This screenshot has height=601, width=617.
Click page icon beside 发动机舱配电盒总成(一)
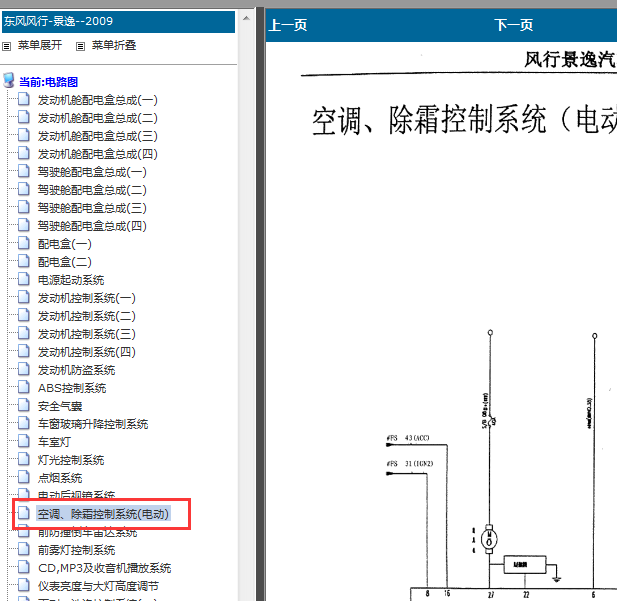(x=24, y=99)
